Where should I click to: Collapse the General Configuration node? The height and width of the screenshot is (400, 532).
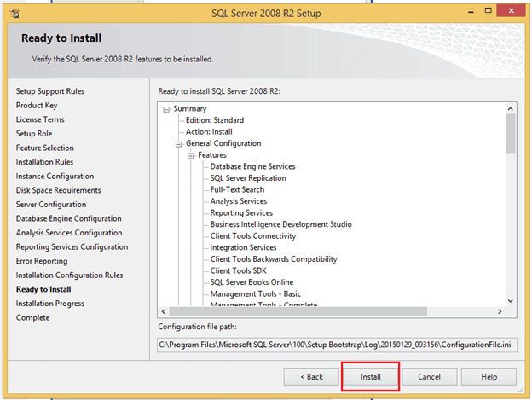click(178, 144)
